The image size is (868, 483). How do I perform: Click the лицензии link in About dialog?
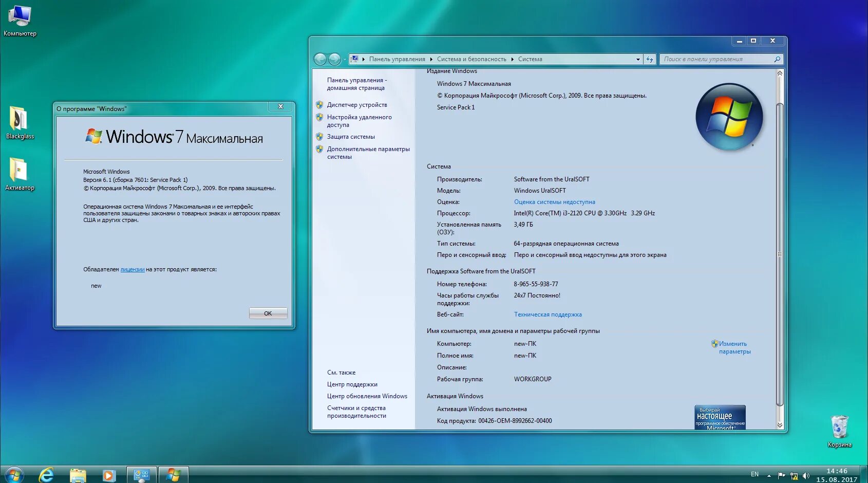point(133,269)
